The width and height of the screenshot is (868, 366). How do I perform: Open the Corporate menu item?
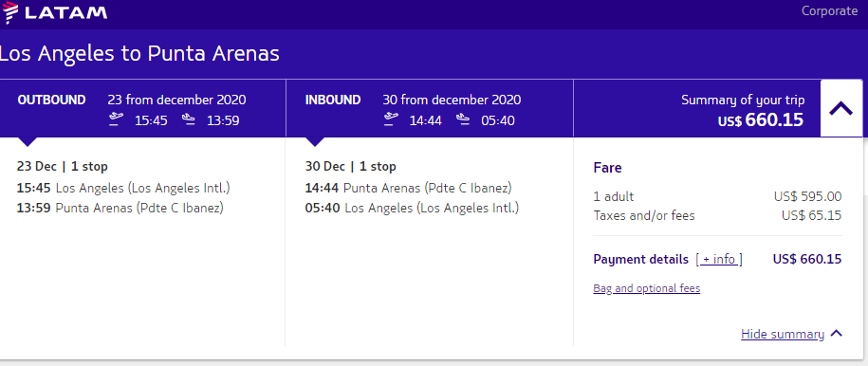pos(829,10)
